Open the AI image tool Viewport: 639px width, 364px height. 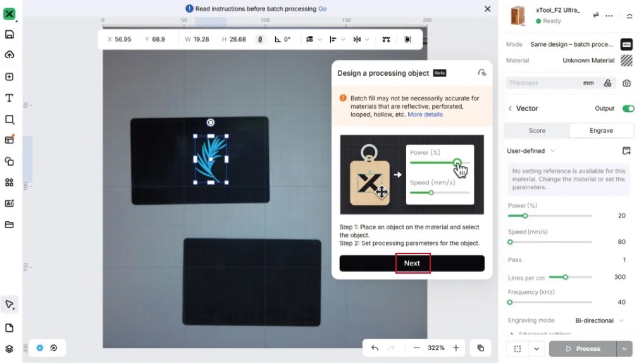click(x=9, y=203)
